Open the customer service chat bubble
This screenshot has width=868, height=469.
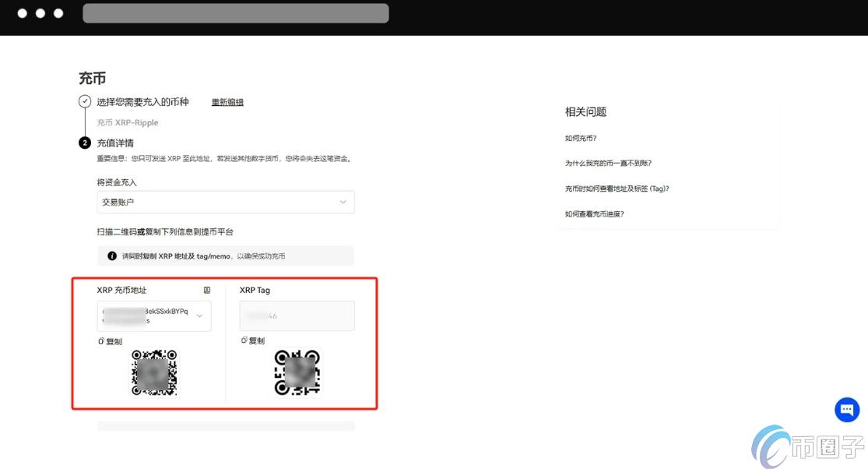point(847,409)
